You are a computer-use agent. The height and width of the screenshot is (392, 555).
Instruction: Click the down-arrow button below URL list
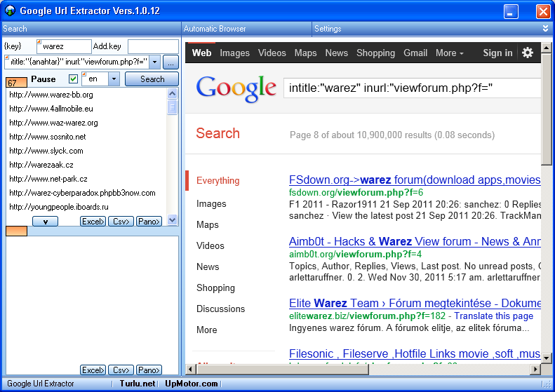tap(46, 222)
